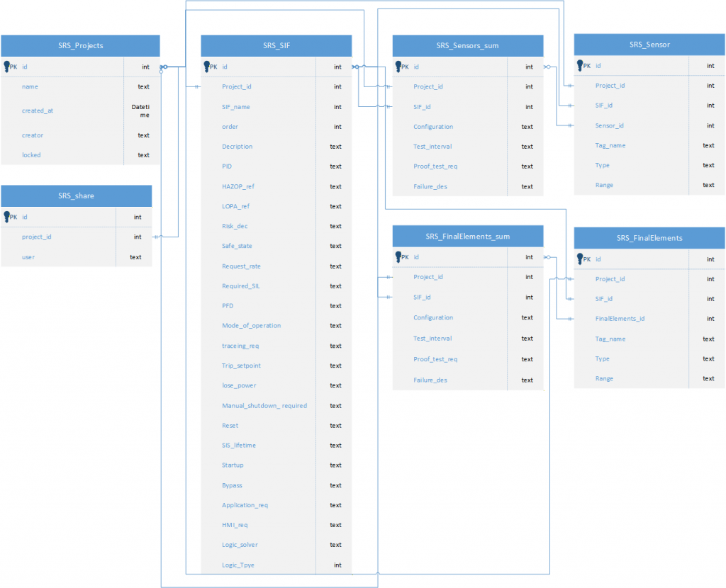Click the Logic_solver field in SRS_SIF
This screenshot has height=588, width=726.
coord(240,545)
